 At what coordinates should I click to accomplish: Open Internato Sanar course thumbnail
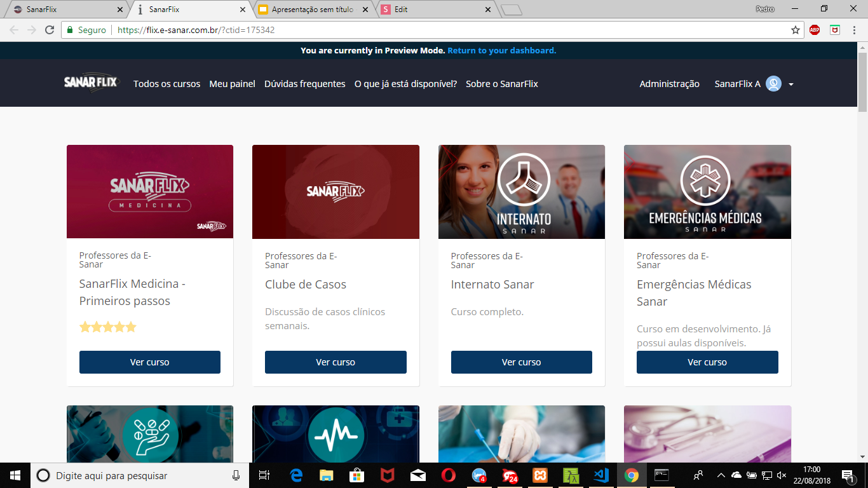522,192
